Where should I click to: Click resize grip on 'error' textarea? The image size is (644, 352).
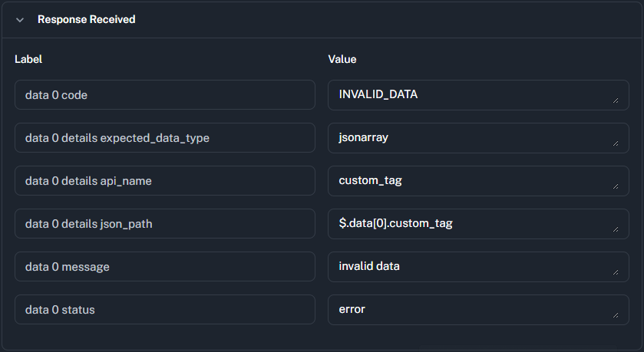[x=616, y=314]
